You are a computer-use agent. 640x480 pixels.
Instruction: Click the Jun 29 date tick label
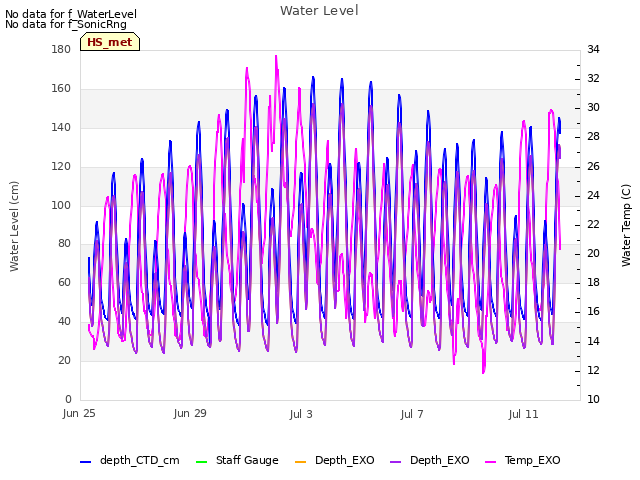[190, 413]
